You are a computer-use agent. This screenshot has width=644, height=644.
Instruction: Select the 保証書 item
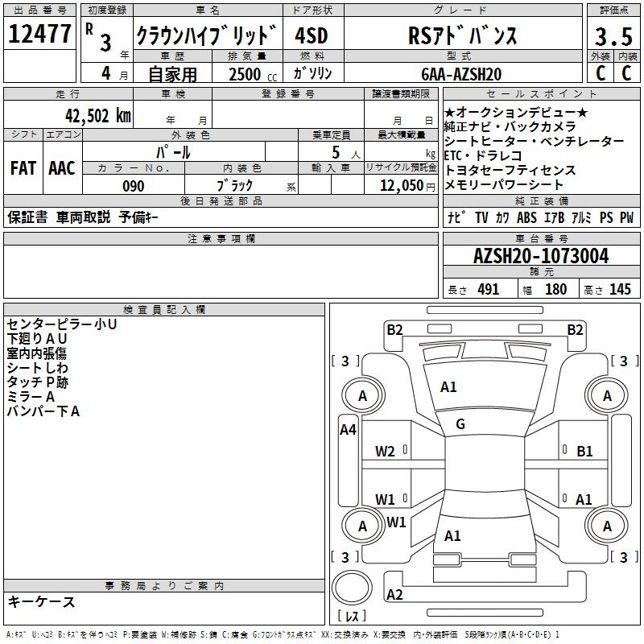[x=27, y=217]
